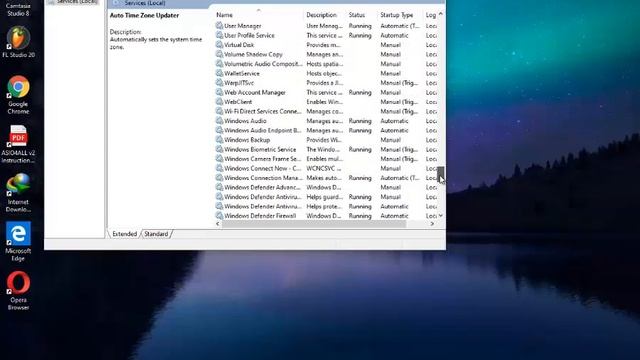
Task: Click horizontal scrollbar left arrow
Action: point(218,224)
